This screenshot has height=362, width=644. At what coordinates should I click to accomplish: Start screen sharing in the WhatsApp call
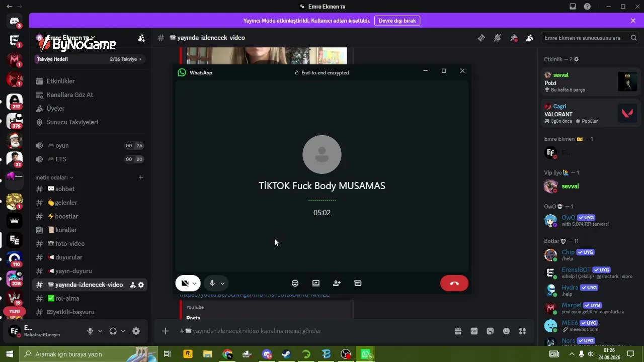[x=316, y=283]
